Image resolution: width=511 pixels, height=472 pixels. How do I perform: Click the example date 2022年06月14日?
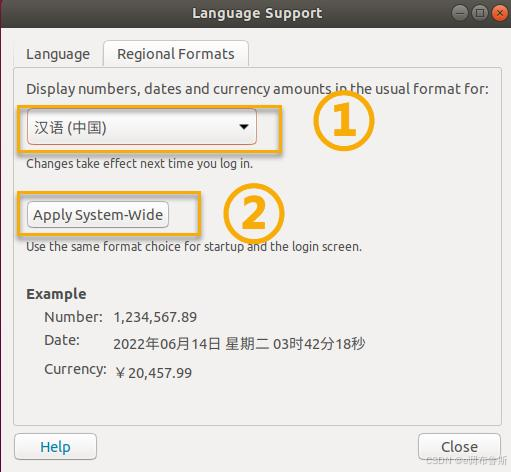(167, 344)
